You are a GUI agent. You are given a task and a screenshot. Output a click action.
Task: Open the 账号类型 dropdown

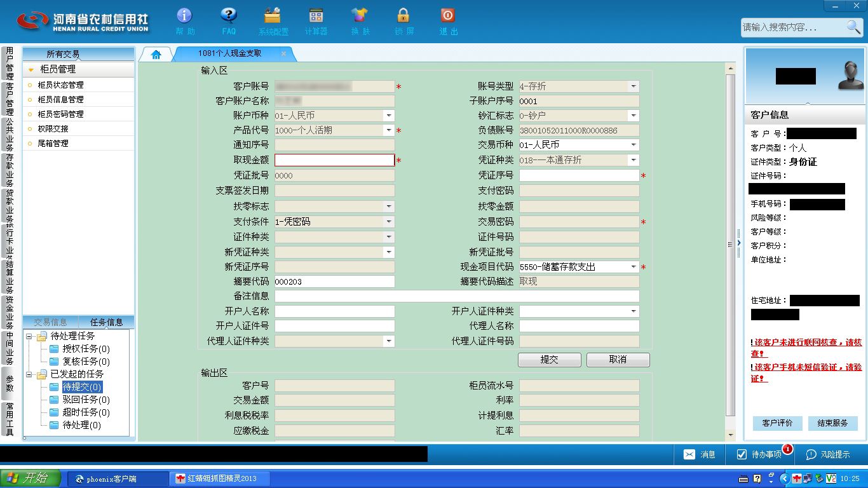[x=634, y=86]
